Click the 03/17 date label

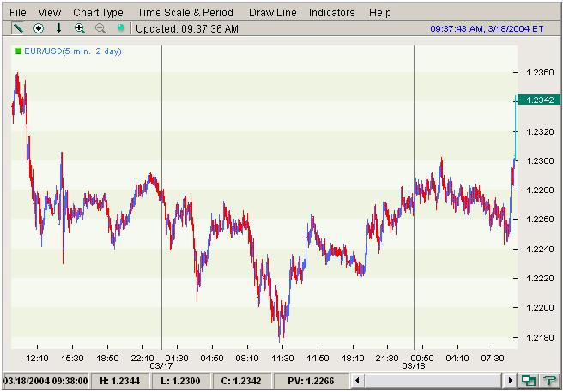coord(160,366)
